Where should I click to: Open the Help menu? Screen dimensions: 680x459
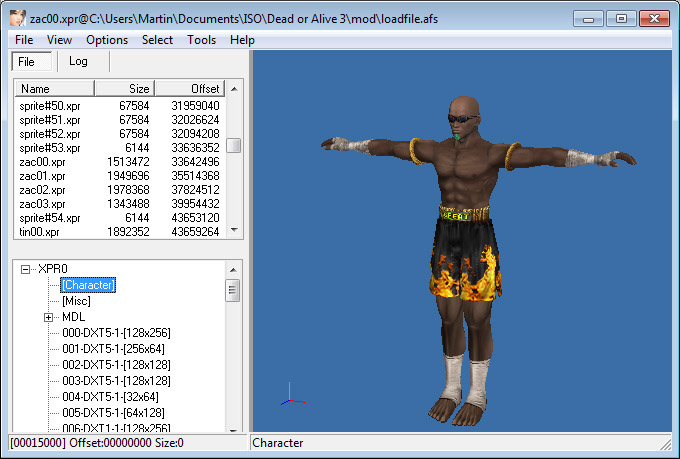242,40
